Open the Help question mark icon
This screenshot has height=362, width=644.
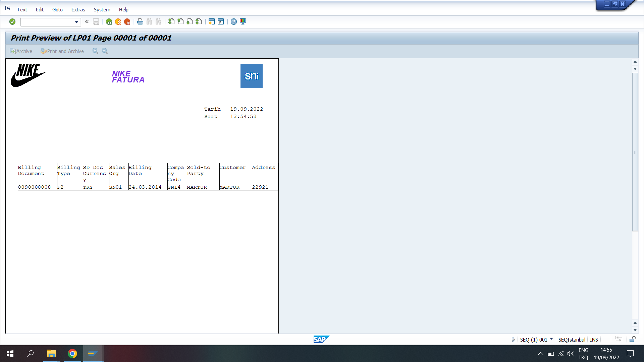234,22
